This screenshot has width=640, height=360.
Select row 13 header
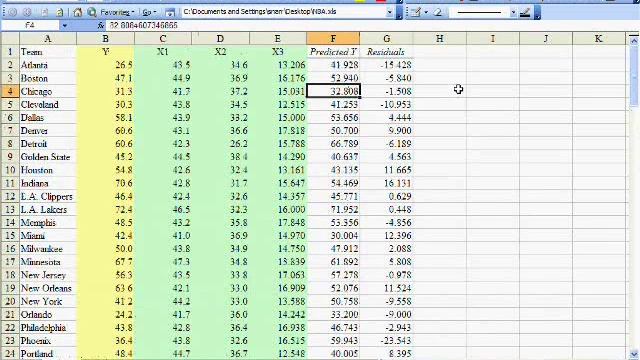10,209
